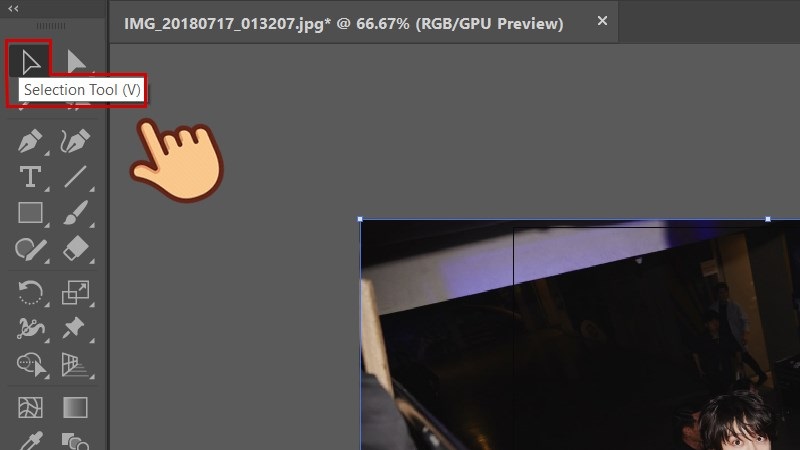
Task: Pick the Shaper tool
Action: [x=30, y=248]
